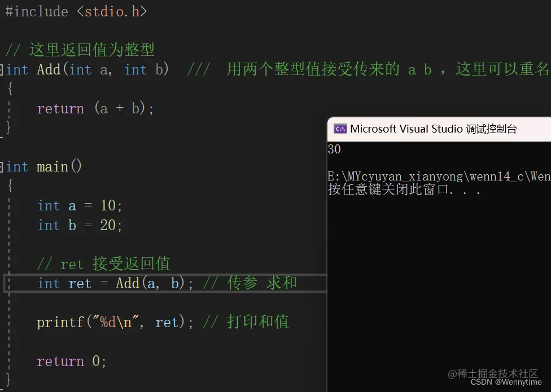Click the Add function name in its declaration

coord(49,69)
